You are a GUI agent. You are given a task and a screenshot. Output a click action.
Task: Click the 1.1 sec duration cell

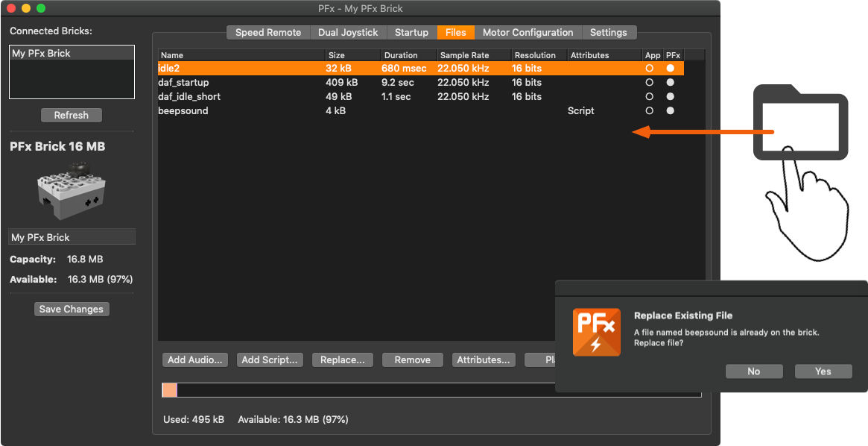pos(396,96)
